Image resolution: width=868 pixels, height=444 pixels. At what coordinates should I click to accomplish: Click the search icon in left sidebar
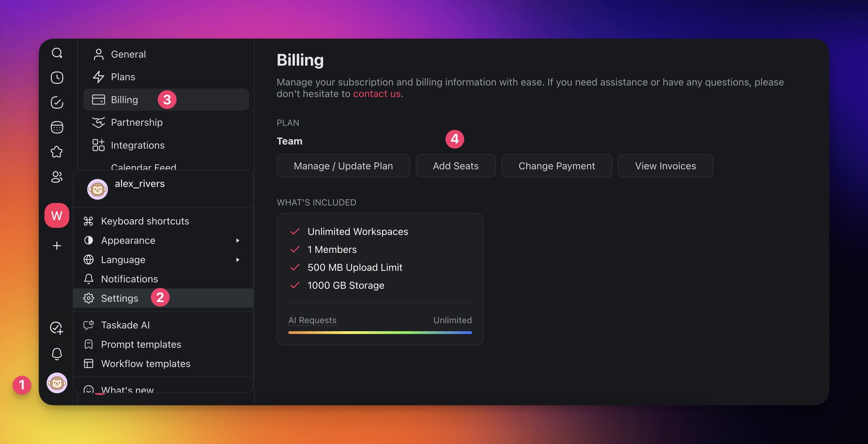pyautogui.click(x=57, y=53)
